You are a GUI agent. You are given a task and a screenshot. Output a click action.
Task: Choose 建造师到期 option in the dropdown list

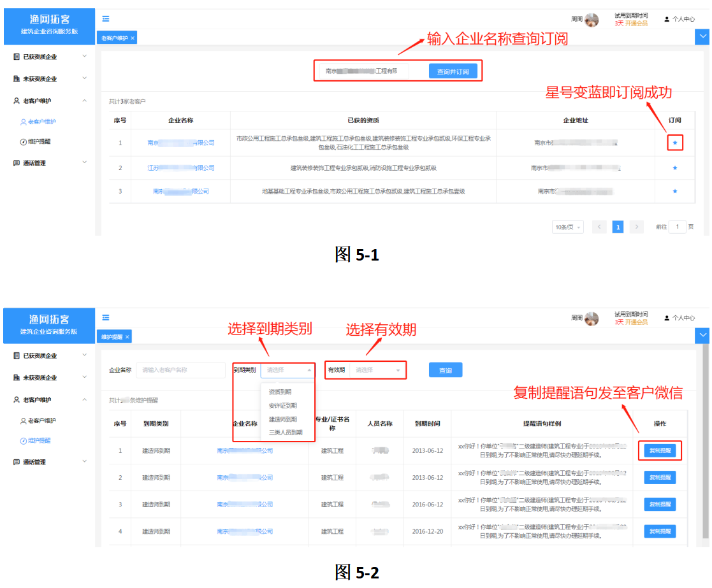(x=287, y=419)
